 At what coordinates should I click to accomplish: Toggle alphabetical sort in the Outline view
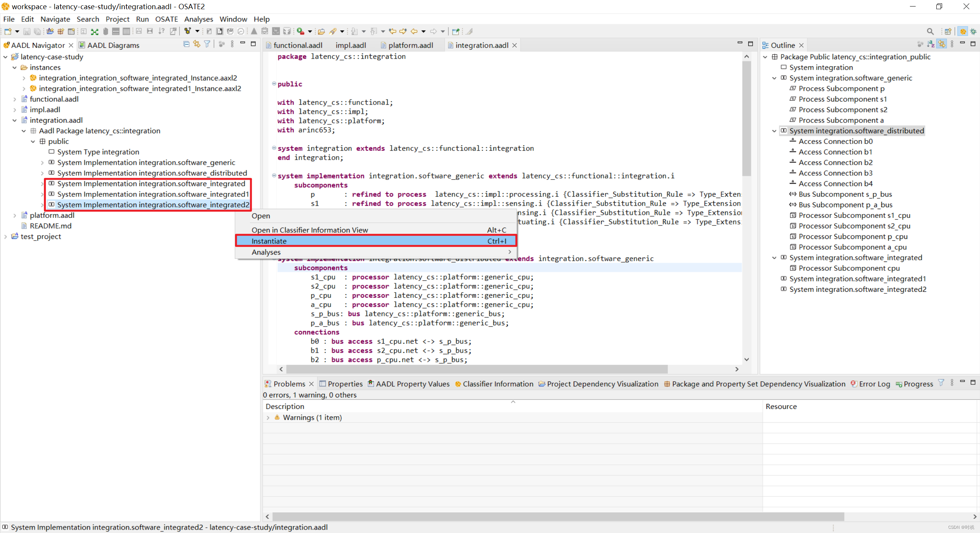[931, 44]
